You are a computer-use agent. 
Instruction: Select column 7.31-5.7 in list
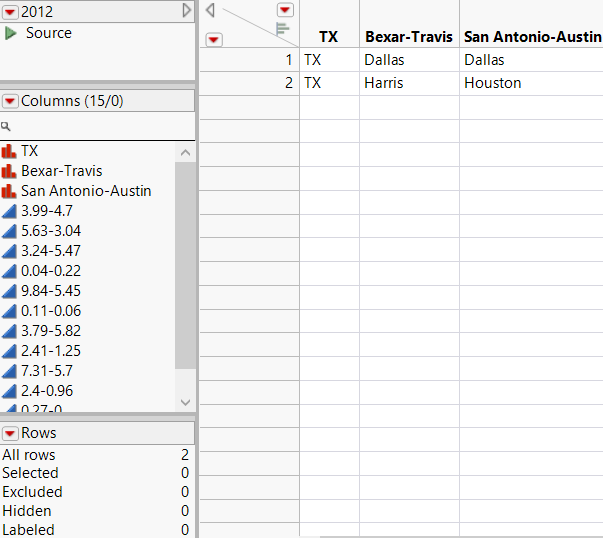(47, 371)
